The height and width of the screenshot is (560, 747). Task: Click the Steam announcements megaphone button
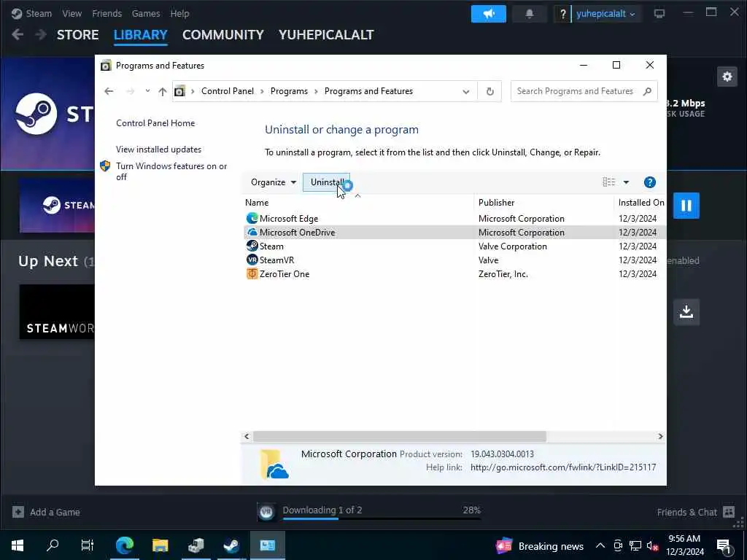[x=488, y=14]
